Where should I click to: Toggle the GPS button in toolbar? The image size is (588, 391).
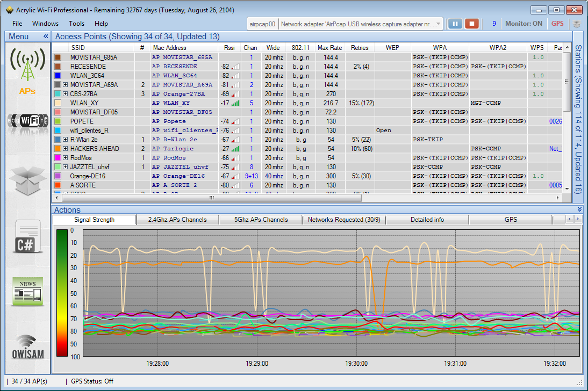tap(557, 23)
